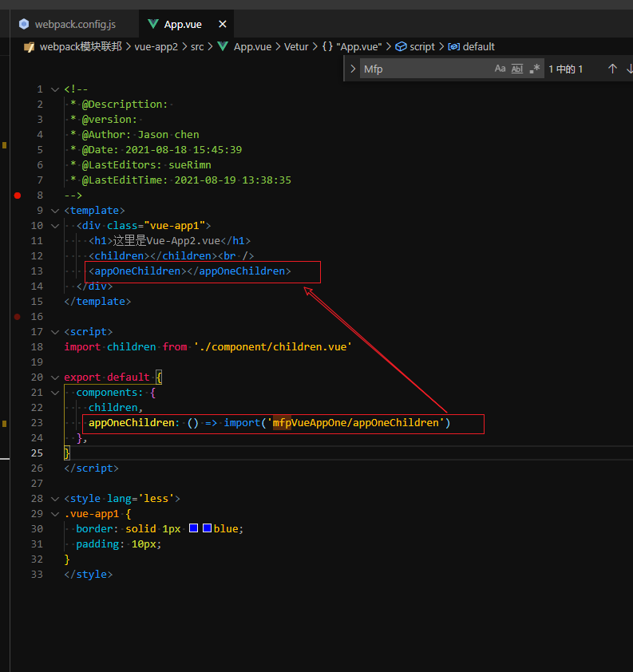Image resolution: width=633 pixels, height=672 pixels.
Task: Close the App.vue tab
Action: (x=223, y=25)
